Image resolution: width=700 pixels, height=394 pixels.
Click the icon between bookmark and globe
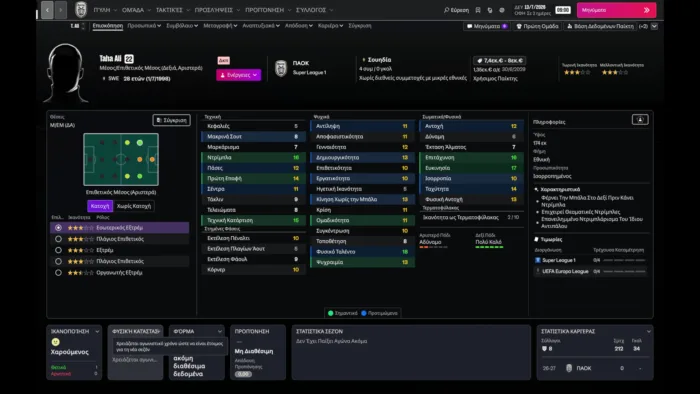tap(490, 10)
